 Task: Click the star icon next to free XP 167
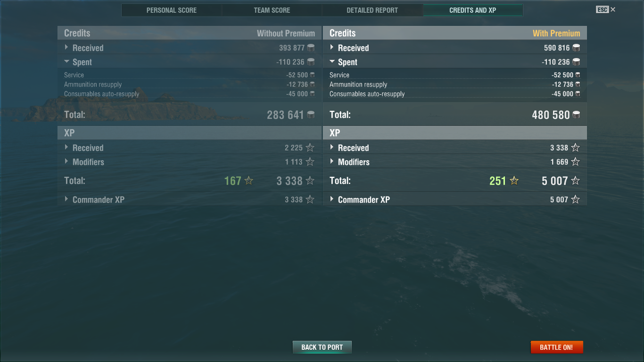tap(248, 181)
